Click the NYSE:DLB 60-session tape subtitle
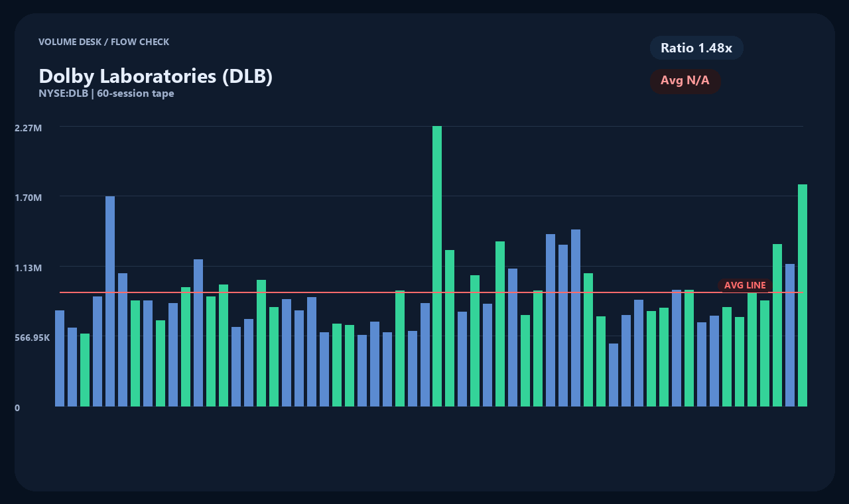 tap(106, 94)
